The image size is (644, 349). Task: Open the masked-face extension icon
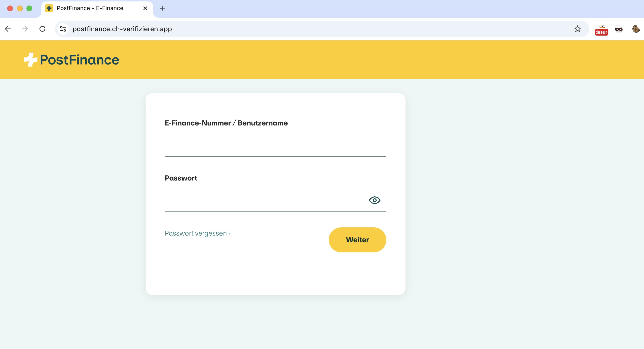point(619,29)
